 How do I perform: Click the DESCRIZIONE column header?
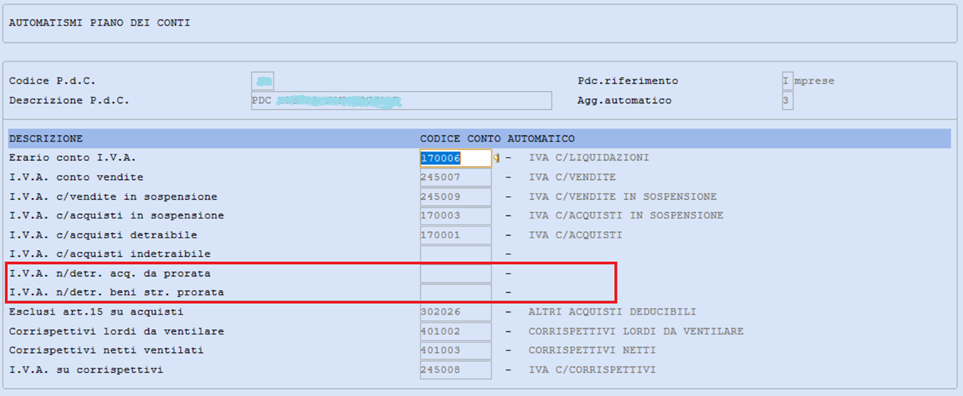point(46,139)
